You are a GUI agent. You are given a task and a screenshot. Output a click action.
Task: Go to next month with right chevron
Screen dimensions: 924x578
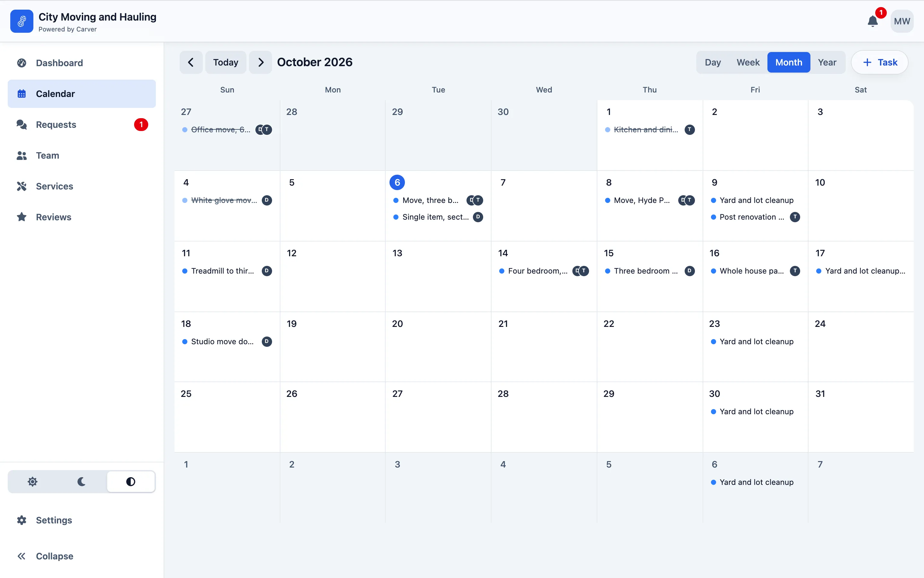click(x=261, y=62)
